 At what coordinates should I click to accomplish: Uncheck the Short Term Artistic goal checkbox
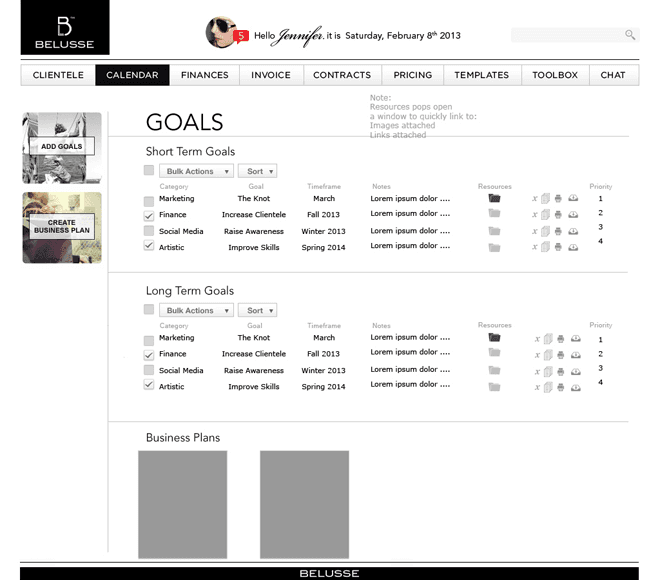149,245
